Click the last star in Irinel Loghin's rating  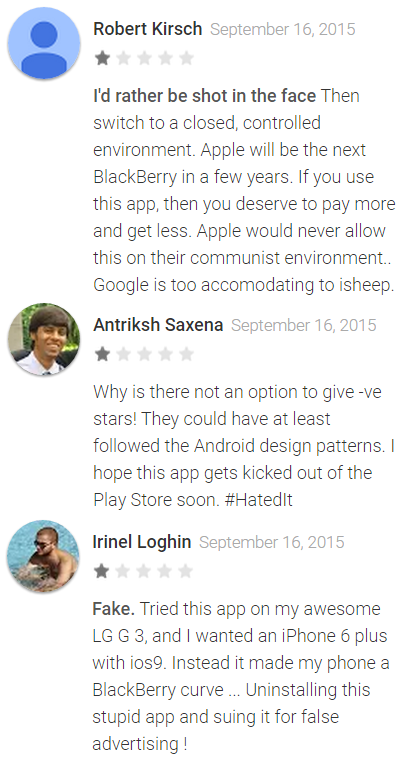pyautogui.click(x=186, y=571)
